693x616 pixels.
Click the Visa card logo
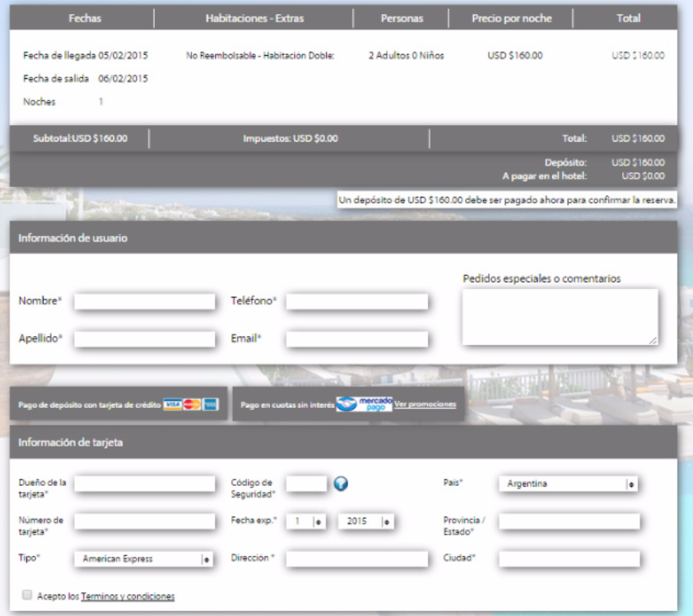(x=172, y=404)
